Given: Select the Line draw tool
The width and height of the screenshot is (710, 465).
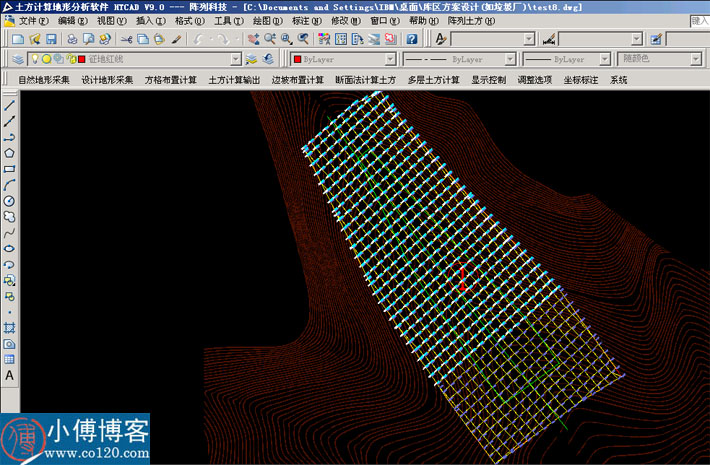Looking at the screenshot, I should point(9,105).
